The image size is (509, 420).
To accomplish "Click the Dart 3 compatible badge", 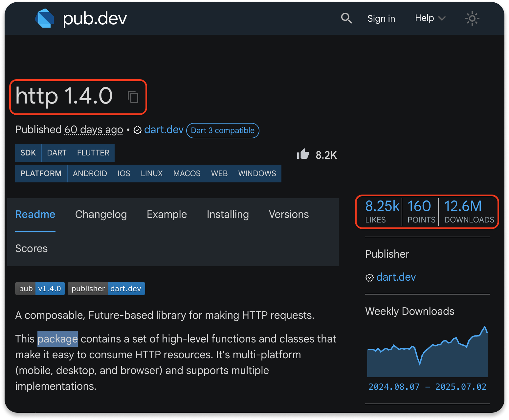I will [223, 130].
